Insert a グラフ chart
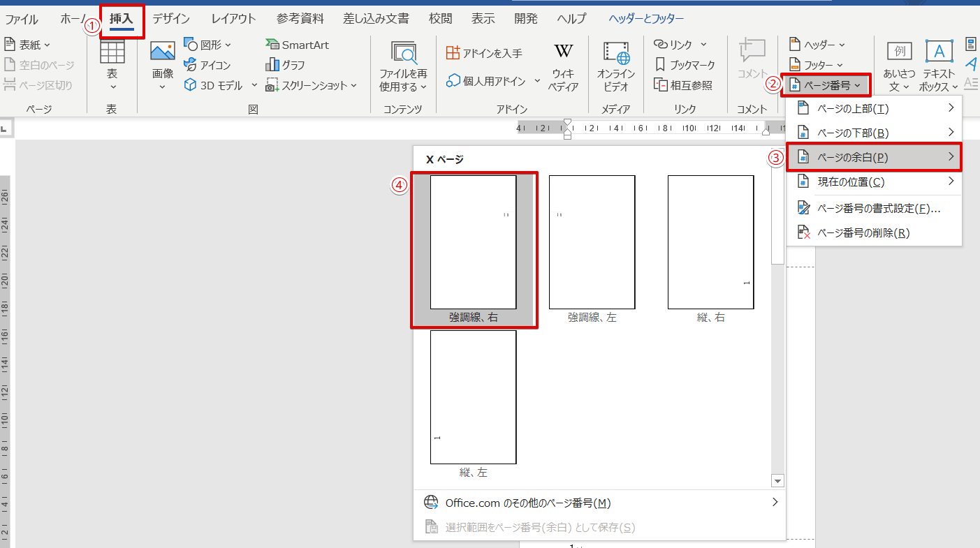Screen dimensions: 980x548 (x=285, y=65)
